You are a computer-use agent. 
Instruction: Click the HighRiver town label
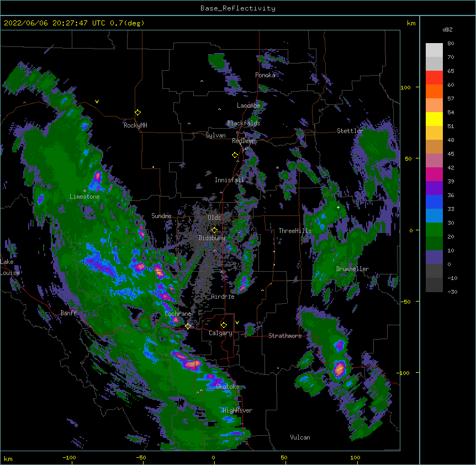[x=237, y=410]
